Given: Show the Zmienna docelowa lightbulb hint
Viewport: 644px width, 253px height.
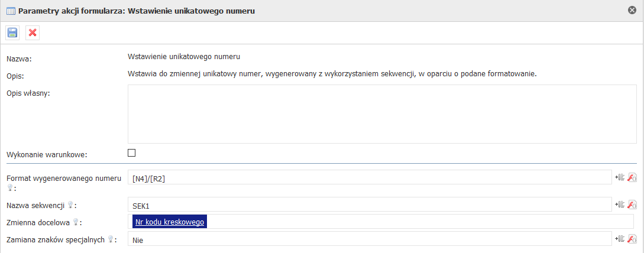Looking at the screenshot, I should pyautogui.click(x=76, y=222).
